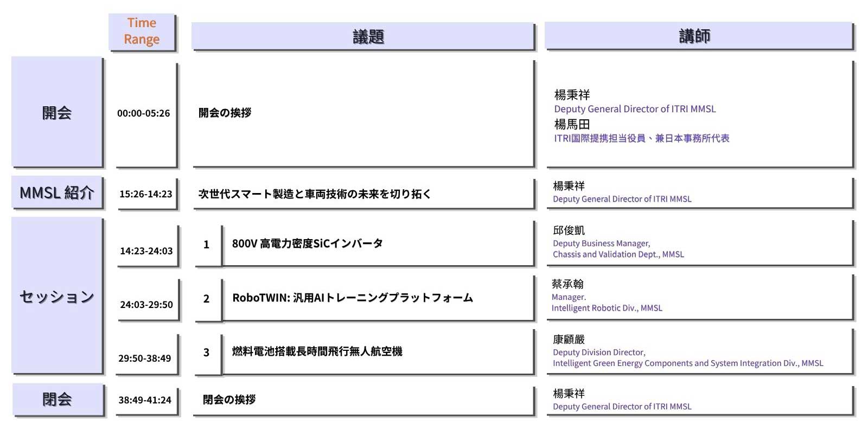The image size is (868, 430).
Task: Click session number 3
Action: (x=206, y=352)
